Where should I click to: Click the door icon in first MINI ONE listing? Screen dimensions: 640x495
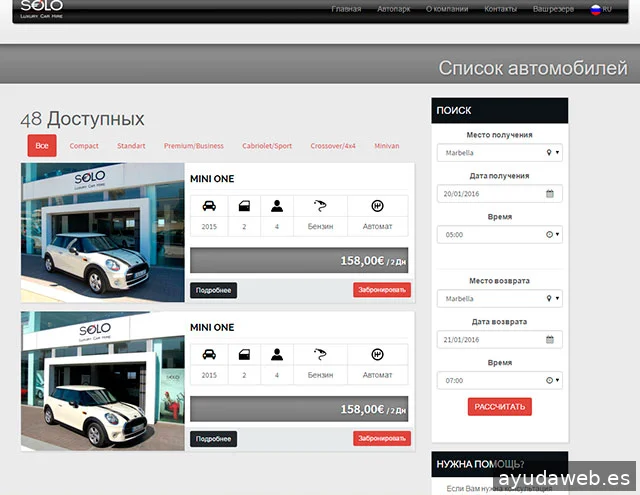pyautogui.click(x=243, y=206)
